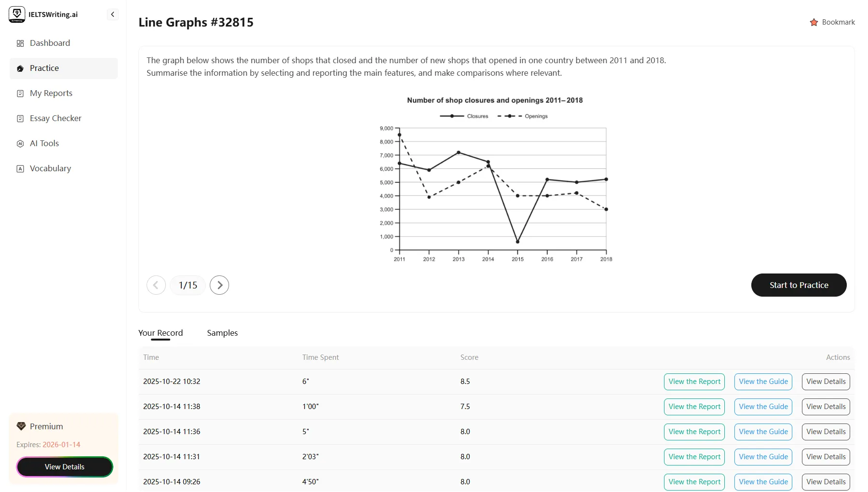Toggle the Bookmark star for this question
Viewport: 868px width, 492px height.
point(814,22)
